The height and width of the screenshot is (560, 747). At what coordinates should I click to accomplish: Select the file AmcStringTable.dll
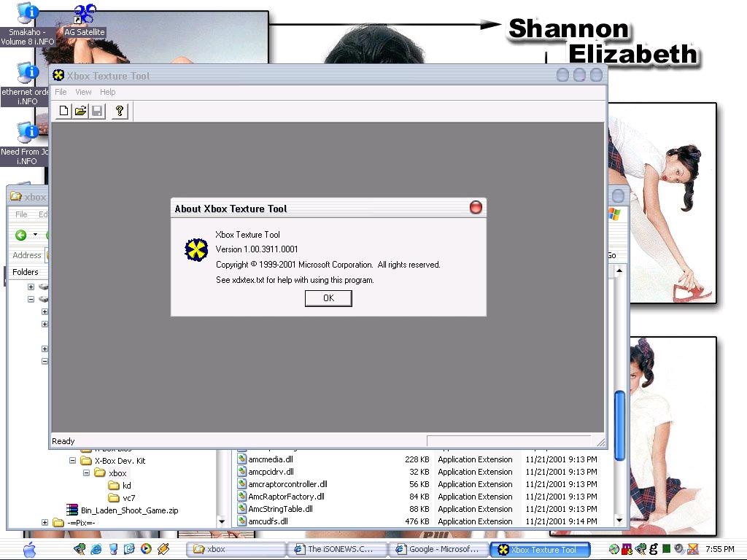[x=280, y=508]
